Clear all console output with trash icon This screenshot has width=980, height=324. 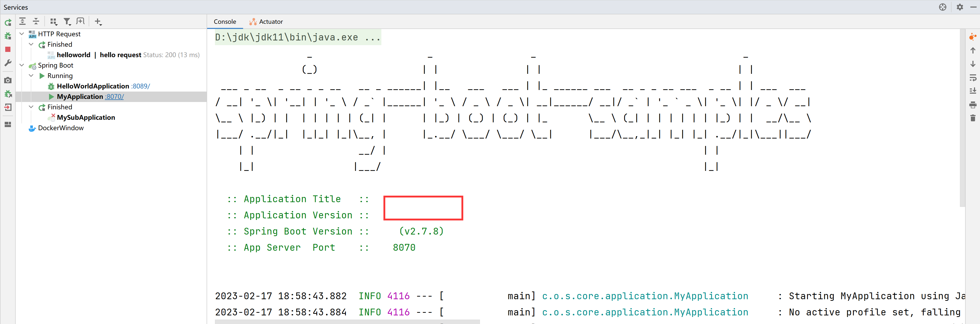pyautogui.click(x=973, y=118)
